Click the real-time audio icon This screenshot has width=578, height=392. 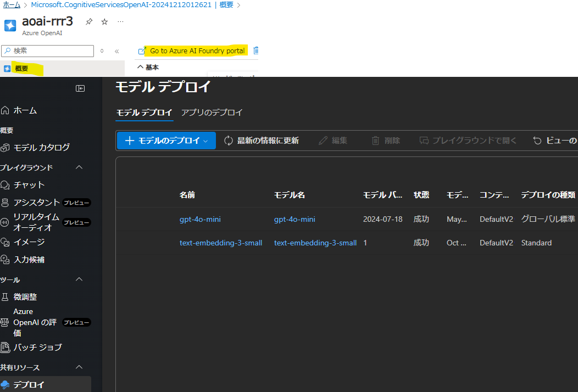point(4,222)
